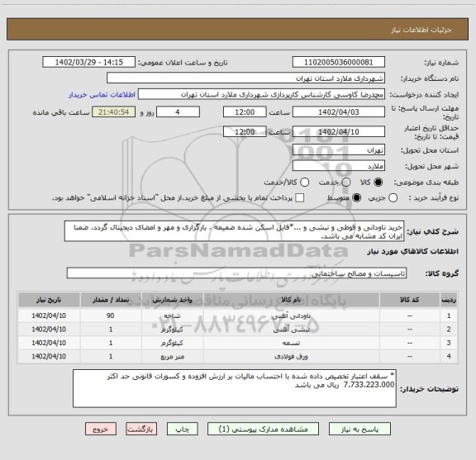Click the استان محل تحویل تهران field
The height and width of the screenshot is (460, 476).
click(x=339, y=150)
